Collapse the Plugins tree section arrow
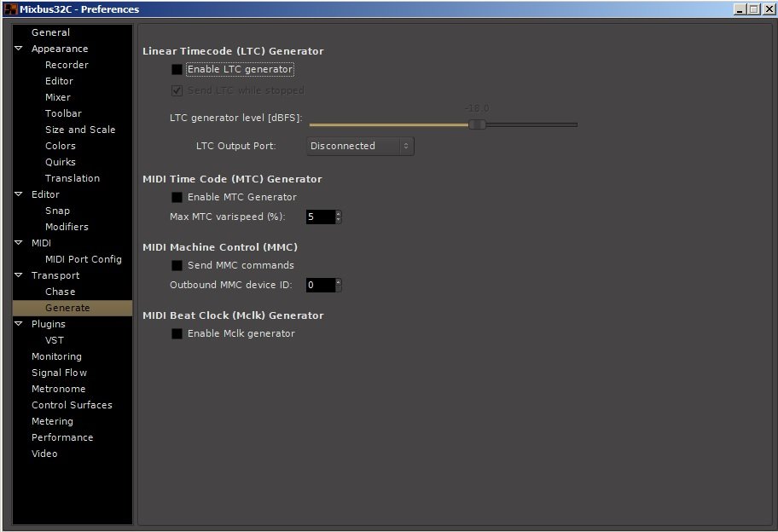The image size is (778, 532). click(19, 324)
